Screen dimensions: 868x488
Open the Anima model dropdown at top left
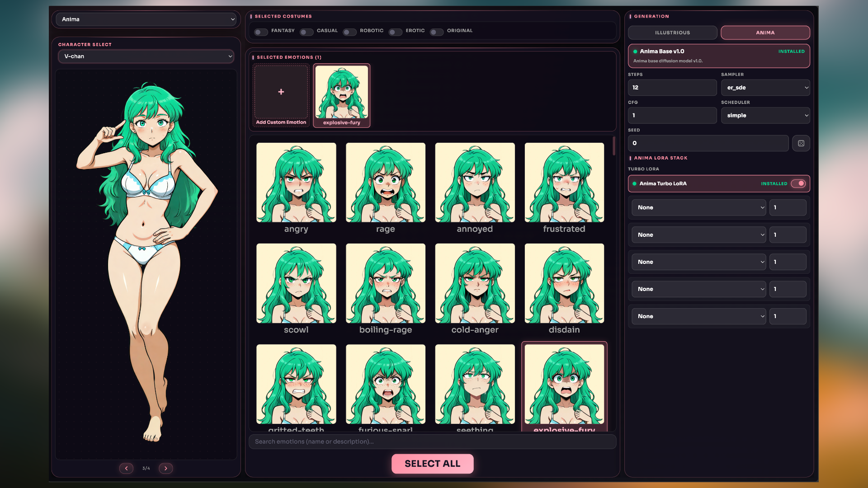pyautogui.click(x=146, y=19)
